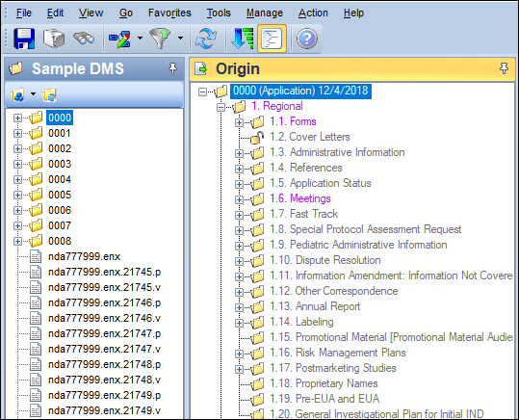Screen dimensions: 519x420
Task: Open the Help menu
Action: [x=353, y=13]
